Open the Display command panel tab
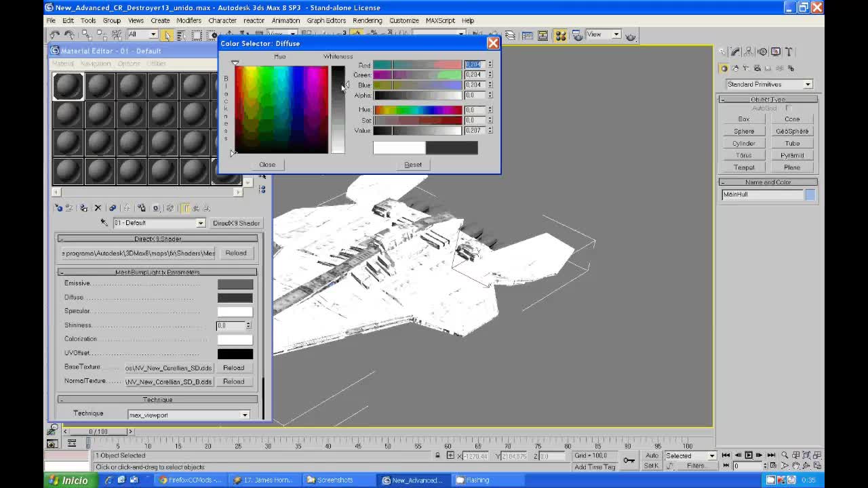Viewport: 868px width, 488px height. pos(776,52)
